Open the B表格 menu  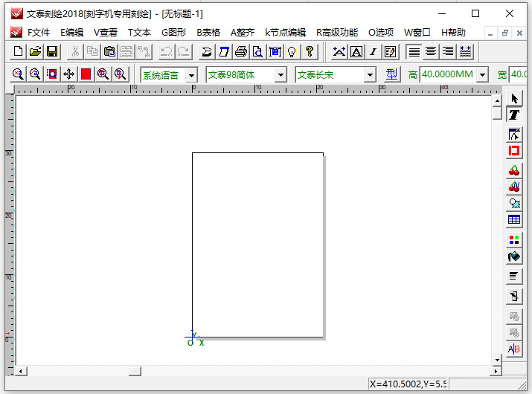(x=208, y=33)
